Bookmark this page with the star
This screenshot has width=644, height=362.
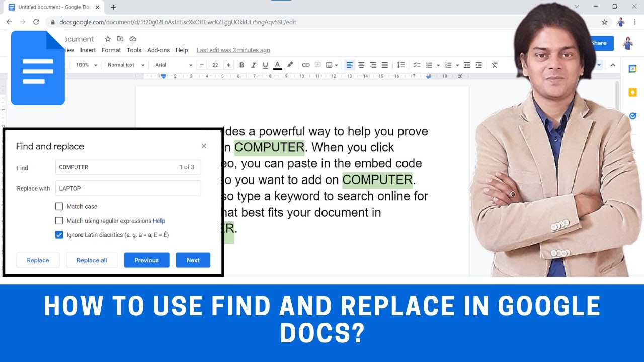(x=605, y=22)
